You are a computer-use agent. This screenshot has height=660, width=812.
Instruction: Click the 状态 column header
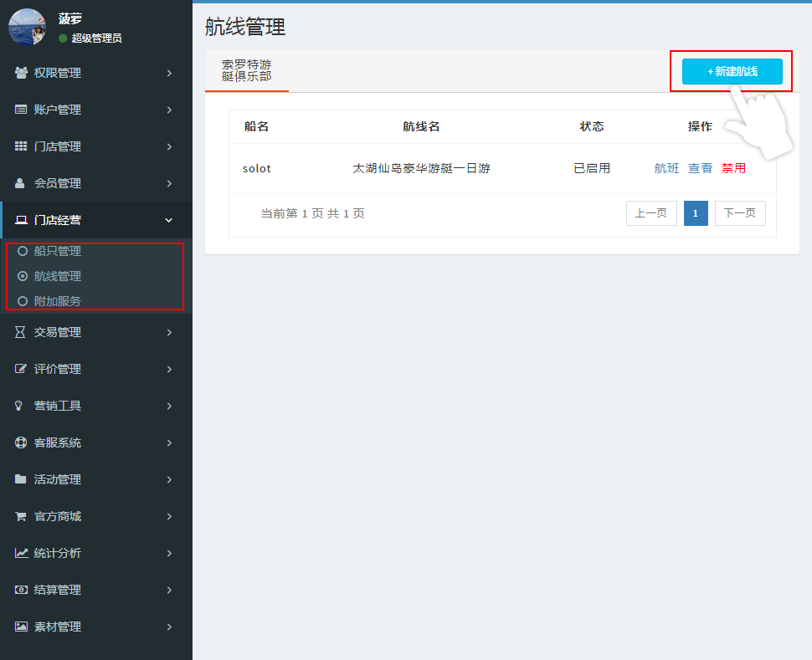click(592, 126)
